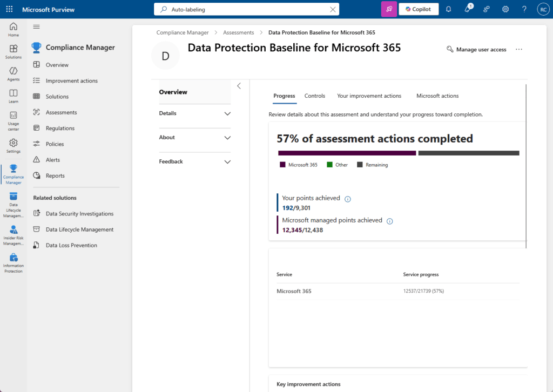Screen dimensions: 553x392
Task: Open Assessments nav item
Action: click(x=61, y=112)
